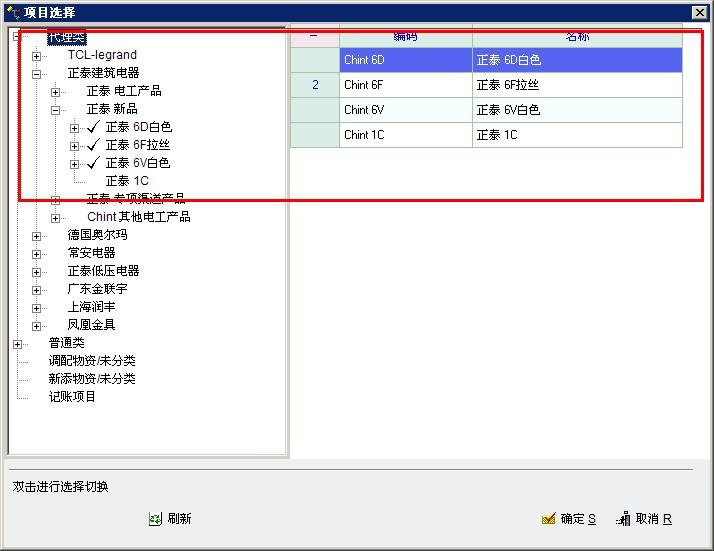Toggle checkmark on 正泰 6V白色

point(95,163)
